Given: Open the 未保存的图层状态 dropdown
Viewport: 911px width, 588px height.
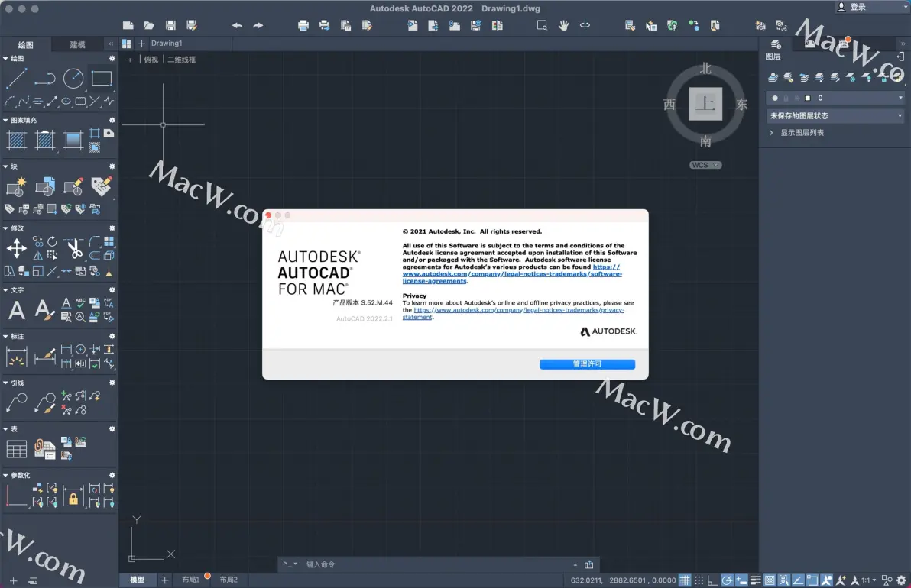Looking at the screenshot, I should [x=835, y=115].
